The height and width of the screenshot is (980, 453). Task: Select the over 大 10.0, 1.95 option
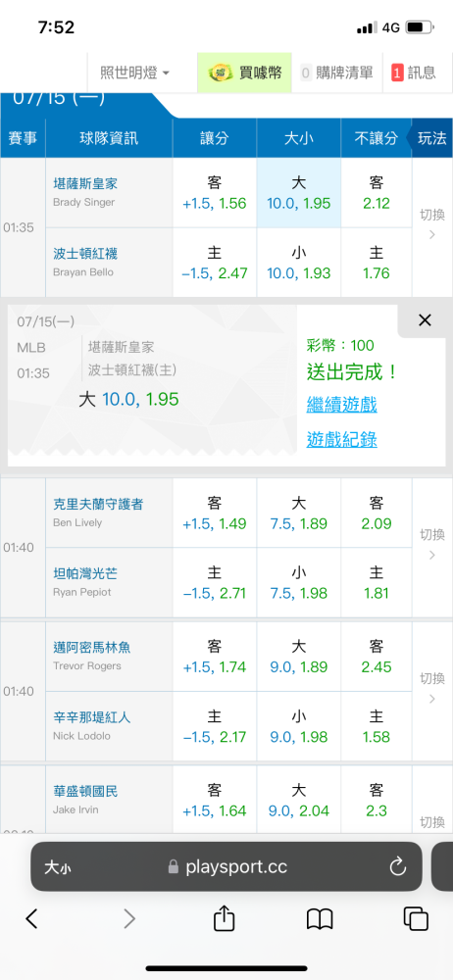pyautogui.click(x=298, y=192)
